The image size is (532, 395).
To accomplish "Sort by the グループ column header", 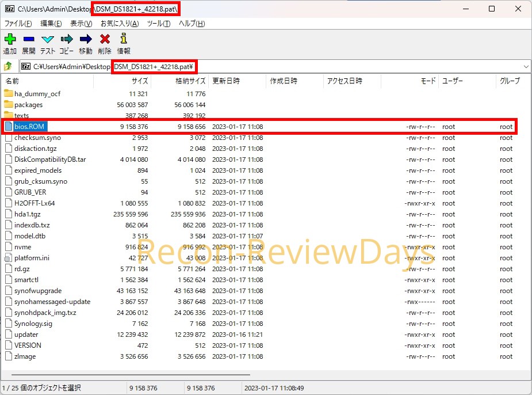I will [514, 81].
